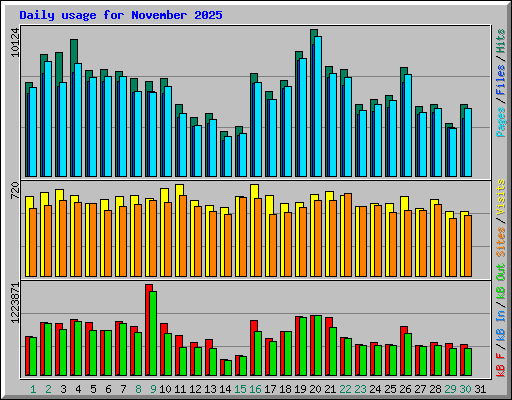This screenshot has height=400, width=512.
Task: Select day 27 on the x-axis
Action: pos(420,389)
